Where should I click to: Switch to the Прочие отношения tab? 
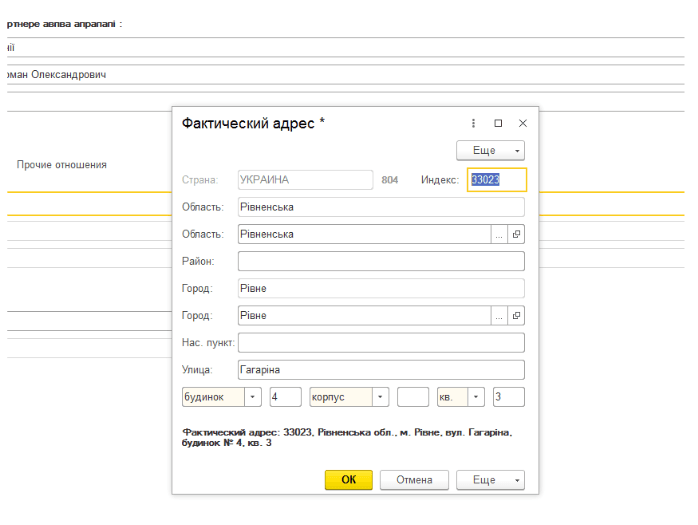[62, 165]
